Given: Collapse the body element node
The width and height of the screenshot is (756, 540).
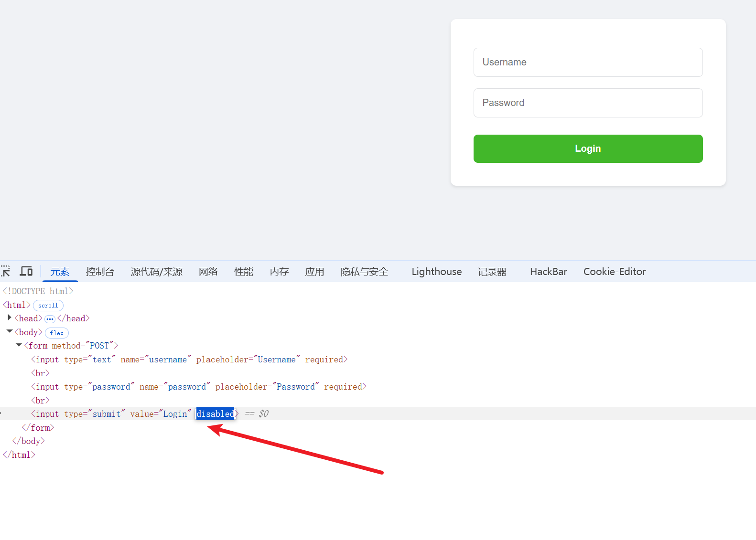Looking at the screenshot, I should click(x=10, y=331).
